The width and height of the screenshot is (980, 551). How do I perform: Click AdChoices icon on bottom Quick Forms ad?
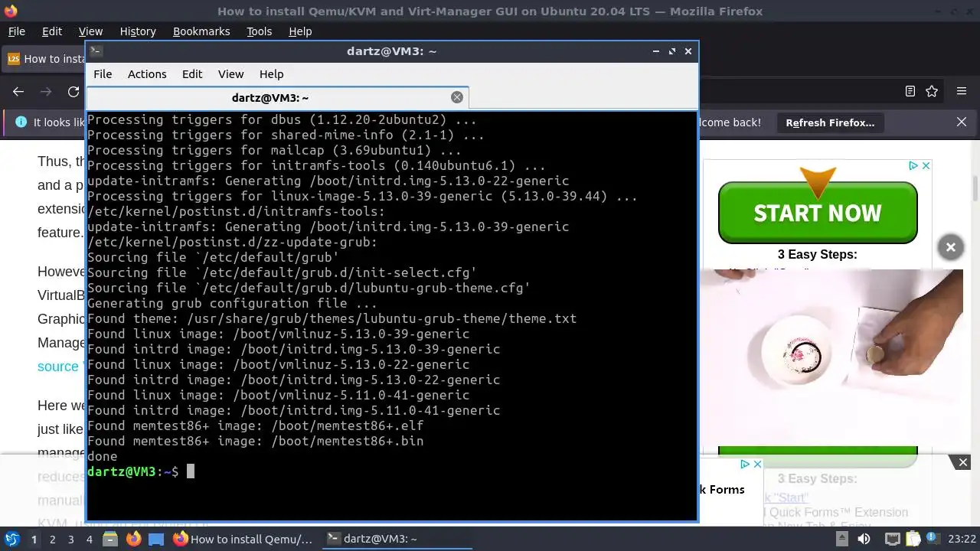(x=745, y=464)
